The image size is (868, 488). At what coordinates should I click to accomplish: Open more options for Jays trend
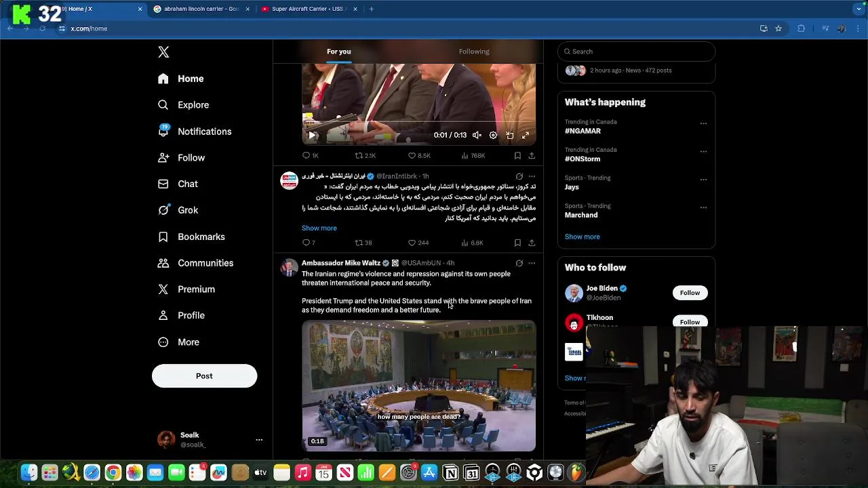703,180
